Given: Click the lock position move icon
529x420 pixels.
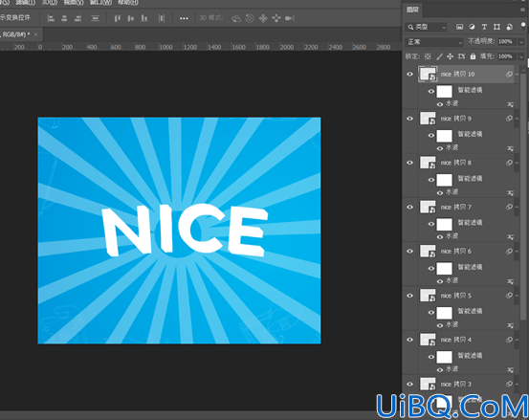Looking at the screenshot, I should 450,56.
